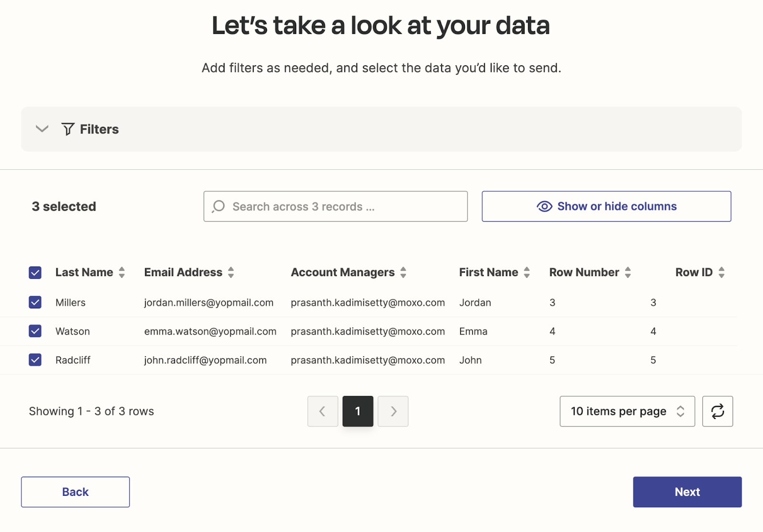The image size is (763, 532).
Task: Sort by Account Managers column arrows
Action: point(403,272)
